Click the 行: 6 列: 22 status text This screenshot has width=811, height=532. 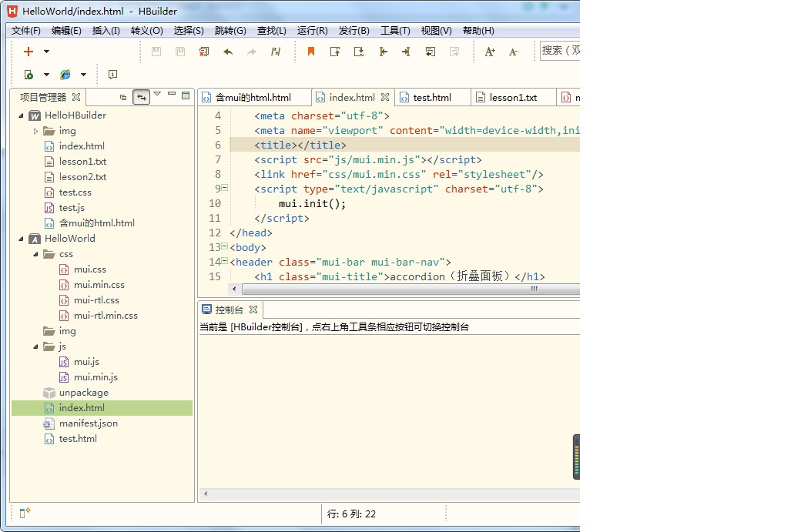(352, 514)
